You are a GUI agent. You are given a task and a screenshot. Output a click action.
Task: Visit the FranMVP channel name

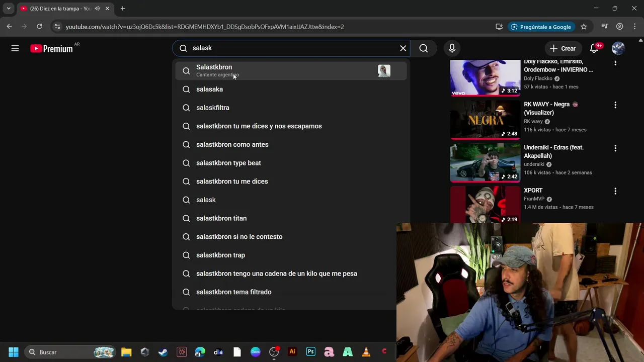tap(534, 199)
